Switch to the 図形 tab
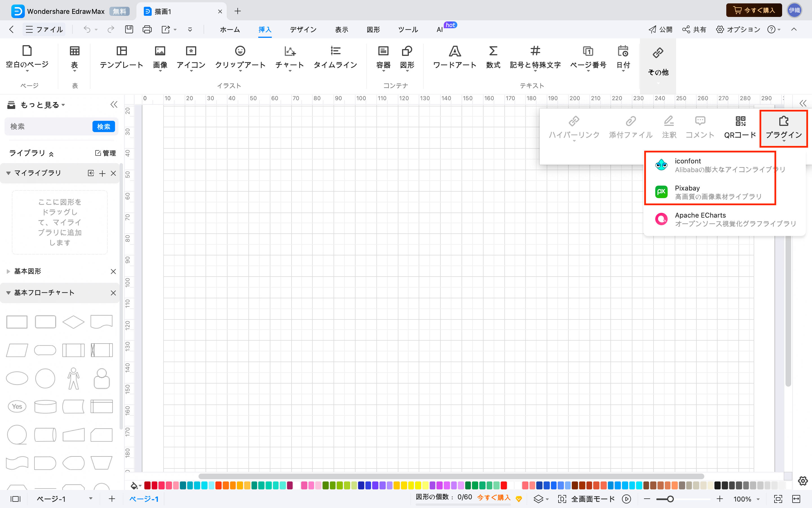The width and height of the screenshot is (812, 508). pyautogui.click(x=373, y=30)
